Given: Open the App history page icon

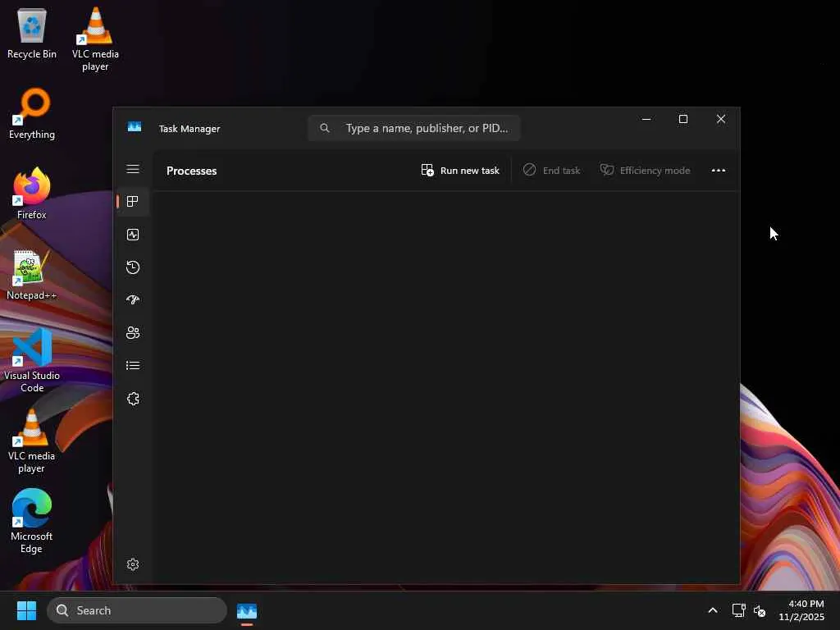Looking at the screenshot, I should (x=133, y=267).
